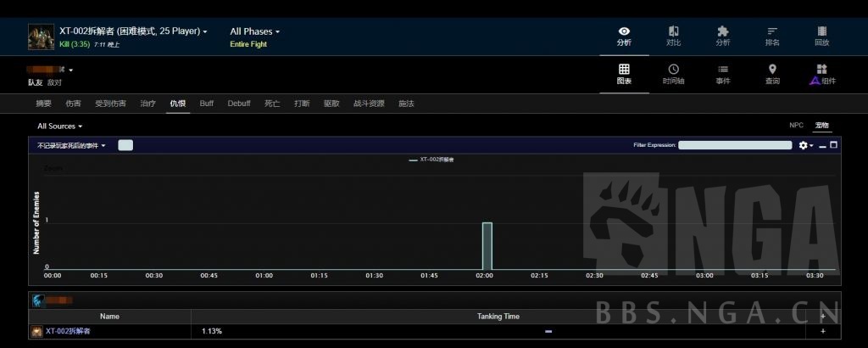Screen dimensions: 868x348
Task: Click the 1.13% tanking time value
Action: point(211,331)
